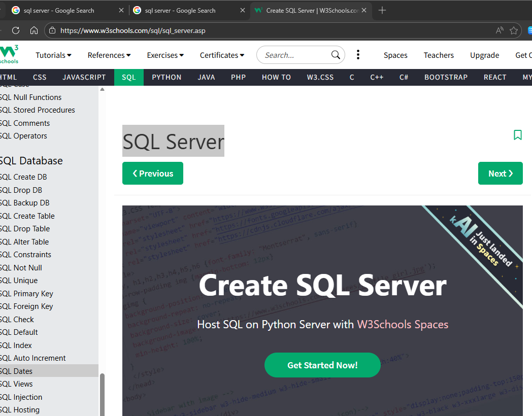The image size is (532, 416).
Task: Click the read aloud icon in the address bar
Action: [x=500, y=30]
